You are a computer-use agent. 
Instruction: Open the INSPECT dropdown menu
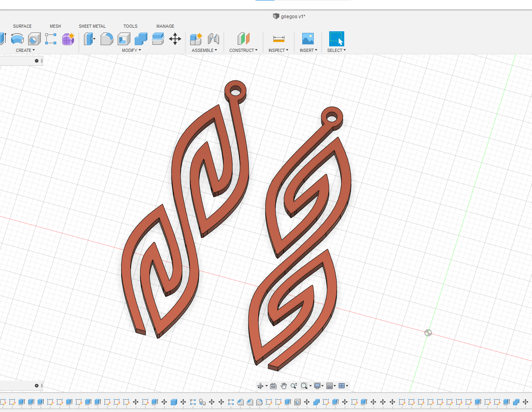(278, 50)
